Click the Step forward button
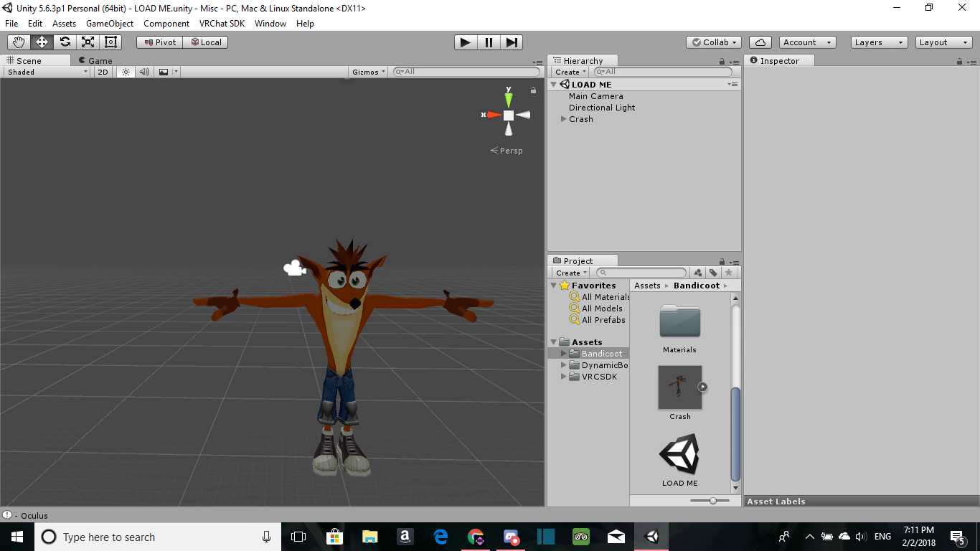This screenshot has width=980, height=551. tap(512, 42)
